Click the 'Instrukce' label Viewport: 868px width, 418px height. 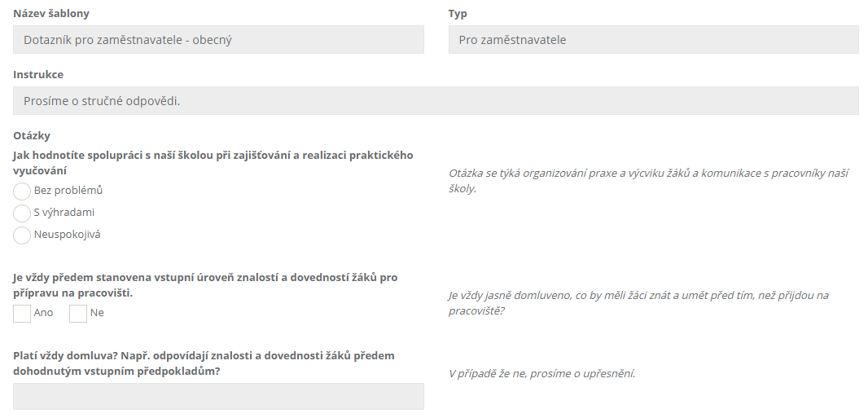click(38, 74)
